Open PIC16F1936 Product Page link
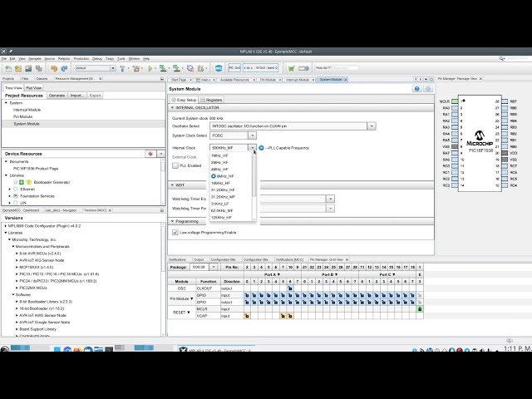 point(36,169)
